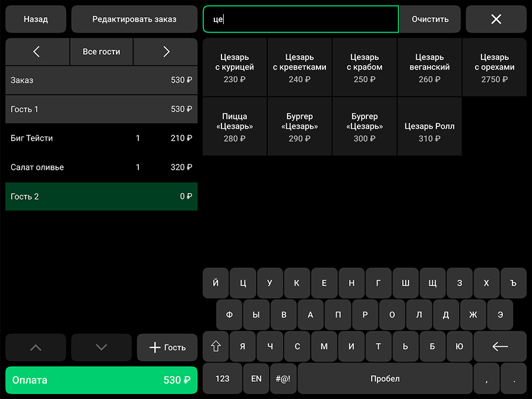Add a new guest with plus button
Viewport: 532px width, 399px height.
(167, 347)
